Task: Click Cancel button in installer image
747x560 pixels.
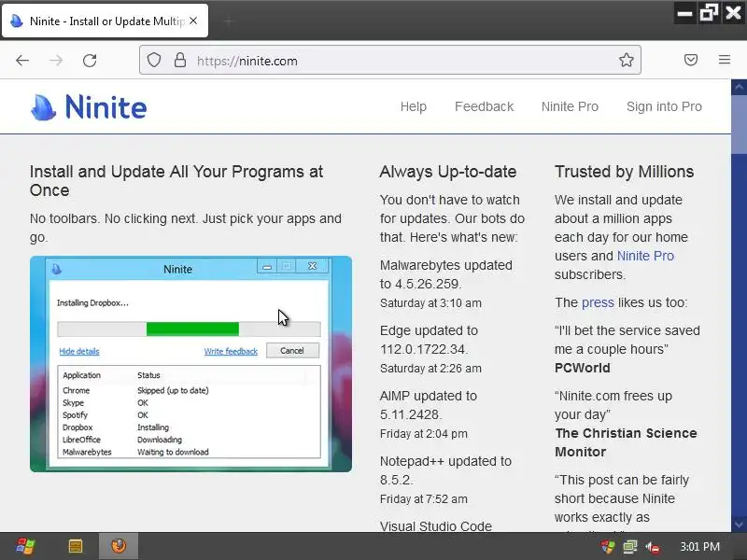Action: pyautogui.click(x=292, y=351)
